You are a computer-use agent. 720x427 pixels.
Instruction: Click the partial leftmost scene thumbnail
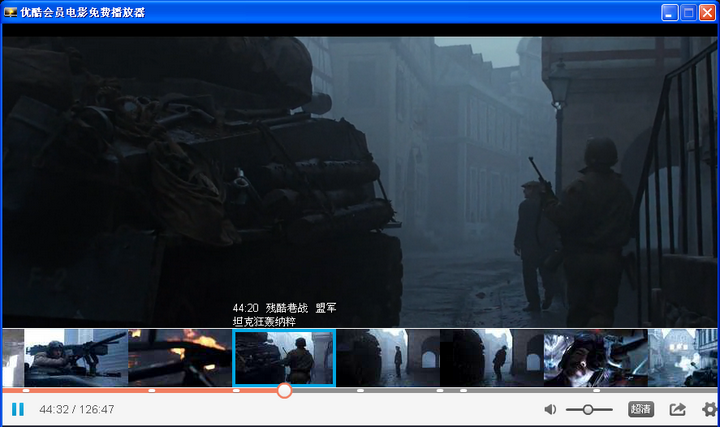pyautogui.click(x=12, y=358)
